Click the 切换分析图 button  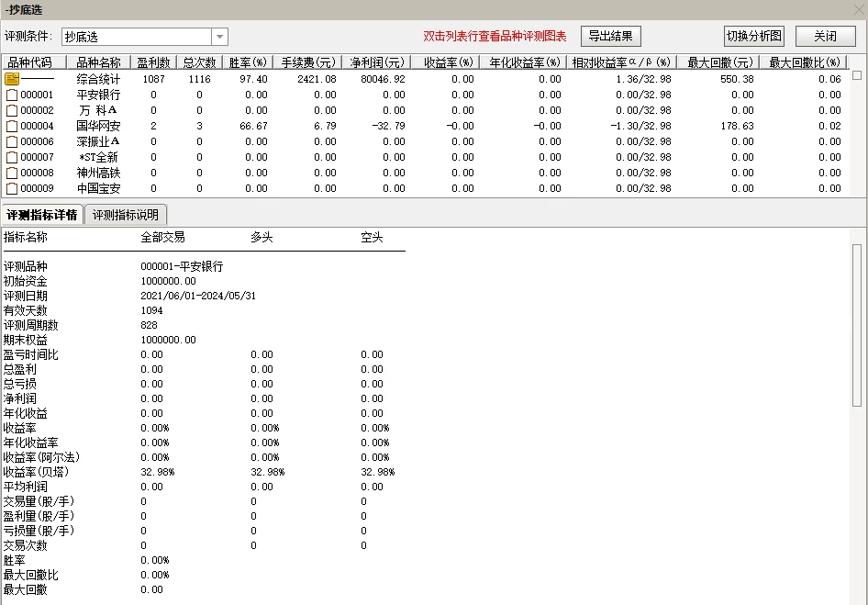[x=754, y=36]
